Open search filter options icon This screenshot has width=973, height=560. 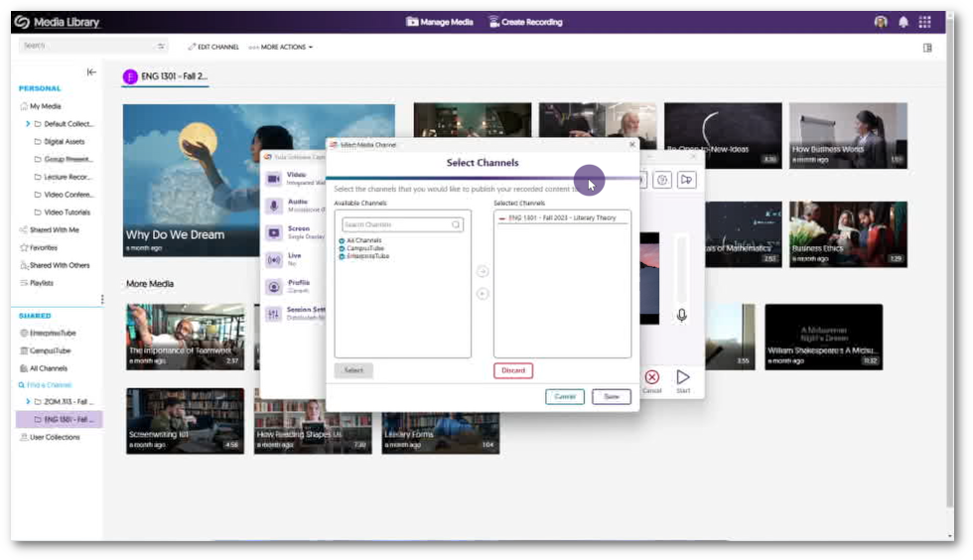click(161, 46)
